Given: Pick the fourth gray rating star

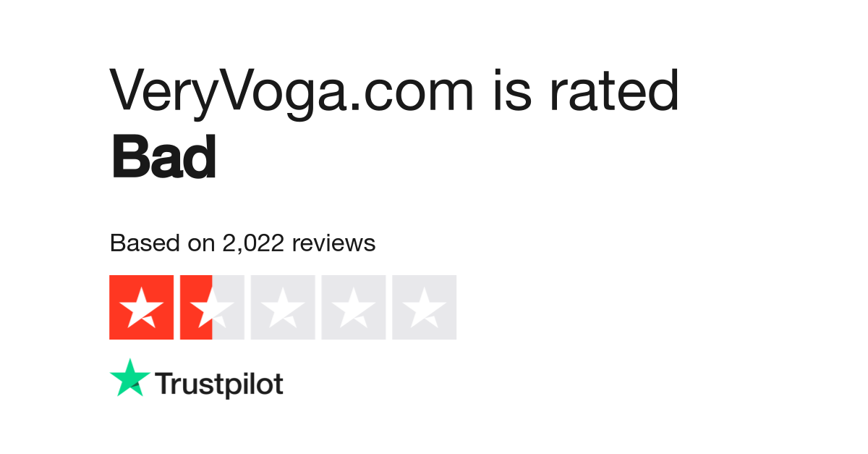Looking at the screenshot, I should pyautogui.click(x=354, y=307).
